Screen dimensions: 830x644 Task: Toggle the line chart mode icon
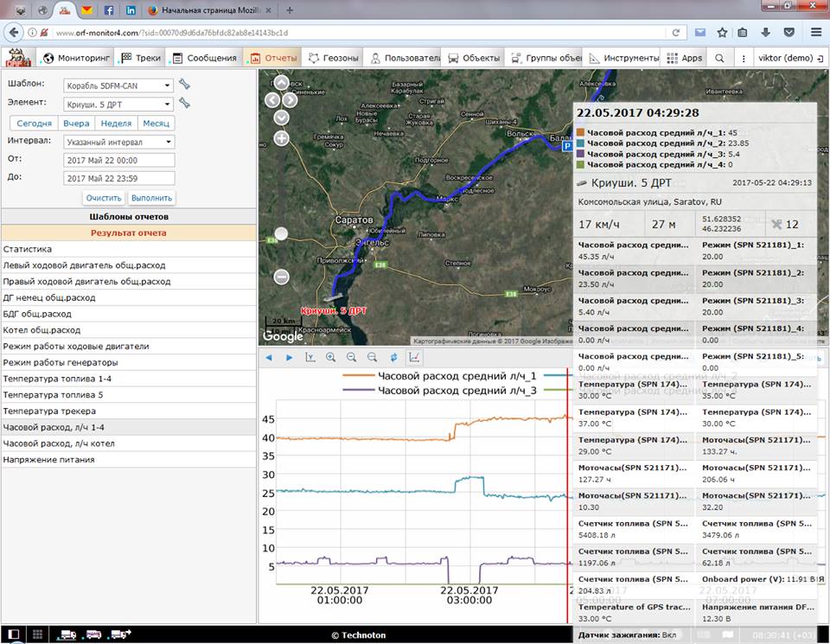414,357
